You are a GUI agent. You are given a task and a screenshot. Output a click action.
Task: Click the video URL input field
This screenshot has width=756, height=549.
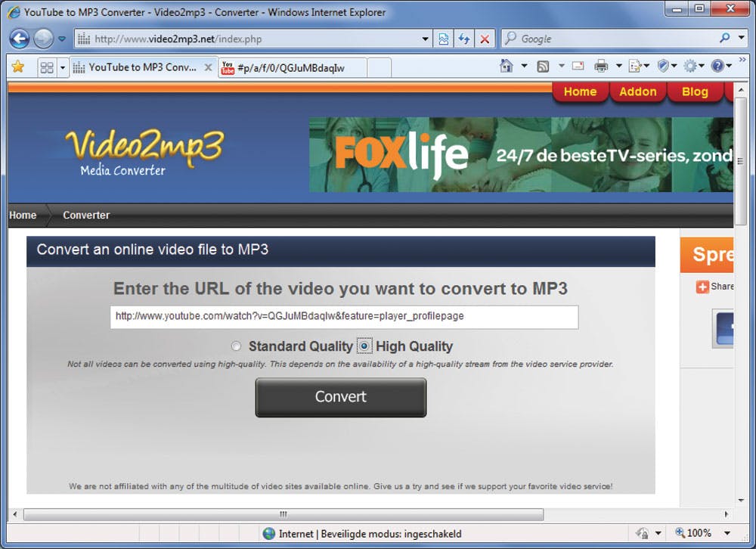tap(344, 317)
